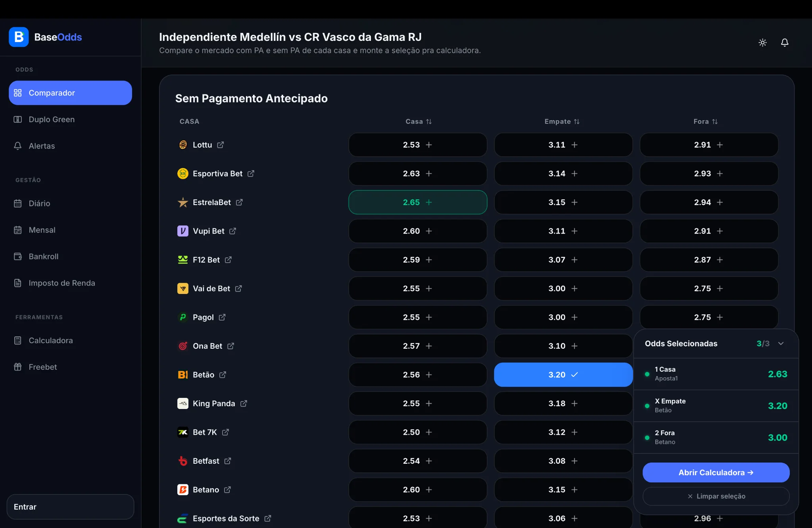Toggle the light/dark theme sun icon

762,42
